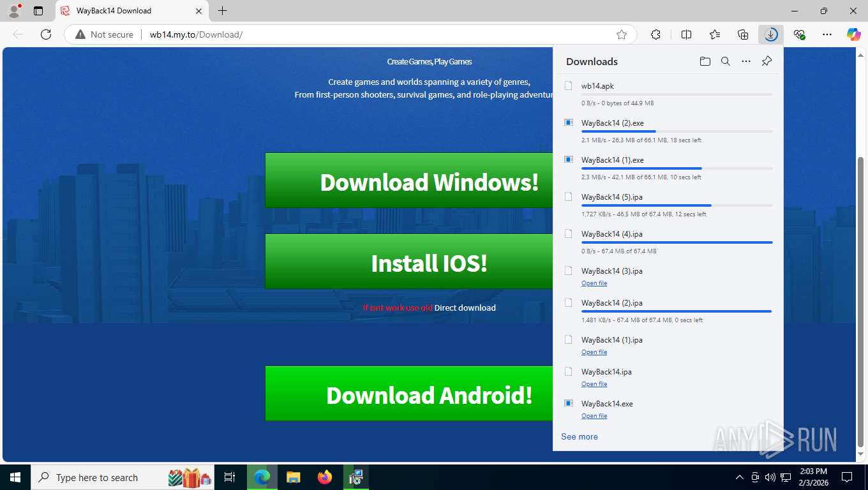
Task: Open the notification center icon
Action: (x=847, y=477)
